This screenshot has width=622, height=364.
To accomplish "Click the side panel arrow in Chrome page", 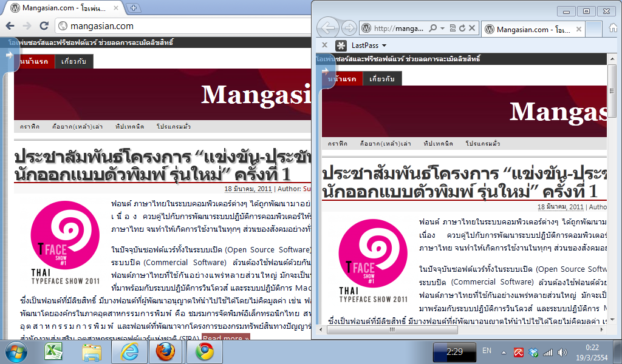I will (9, 55).
